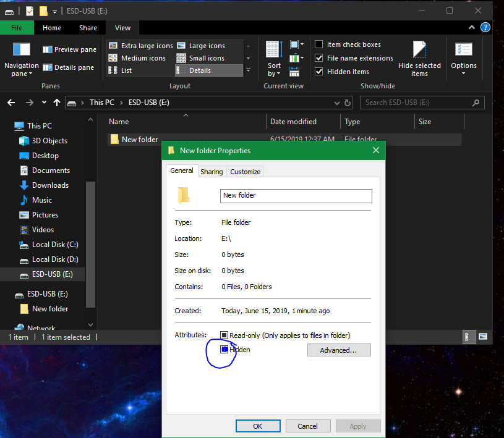504x438 pixels.
Task: Open the address bar history dropdown
Action: coord(336,103)
